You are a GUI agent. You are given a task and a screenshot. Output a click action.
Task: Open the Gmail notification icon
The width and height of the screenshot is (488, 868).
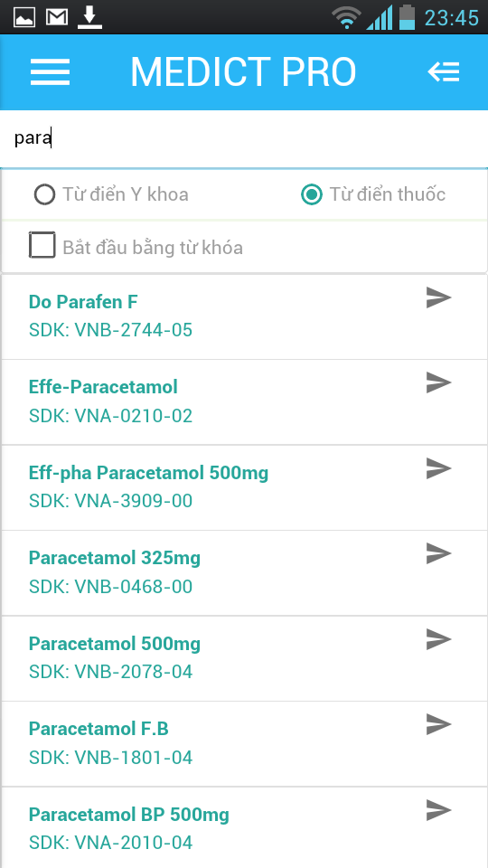[56, 18]
